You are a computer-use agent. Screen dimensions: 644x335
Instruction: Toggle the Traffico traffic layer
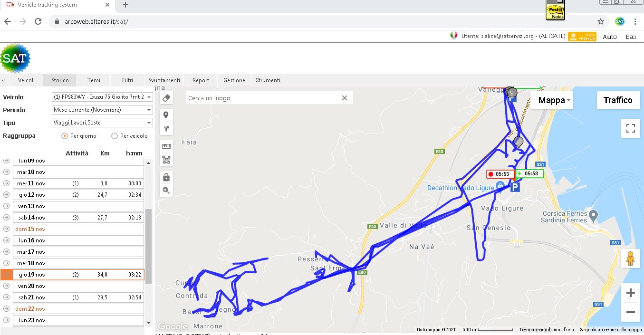pos(617,100)
